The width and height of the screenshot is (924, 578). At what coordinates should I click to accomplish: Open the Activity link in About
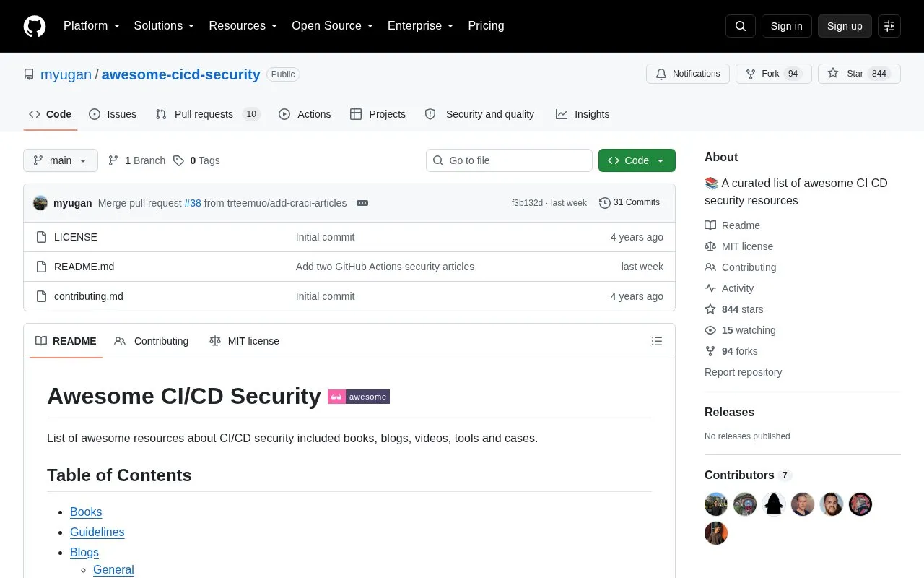coord(729,288)
